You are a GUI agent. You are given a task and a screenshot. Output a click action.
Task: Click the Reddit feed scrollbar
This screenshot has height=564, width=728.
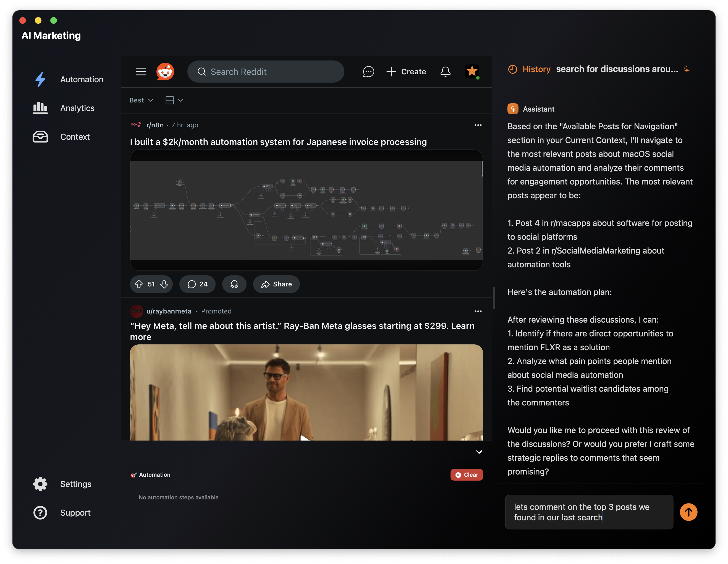click(494, 298)
